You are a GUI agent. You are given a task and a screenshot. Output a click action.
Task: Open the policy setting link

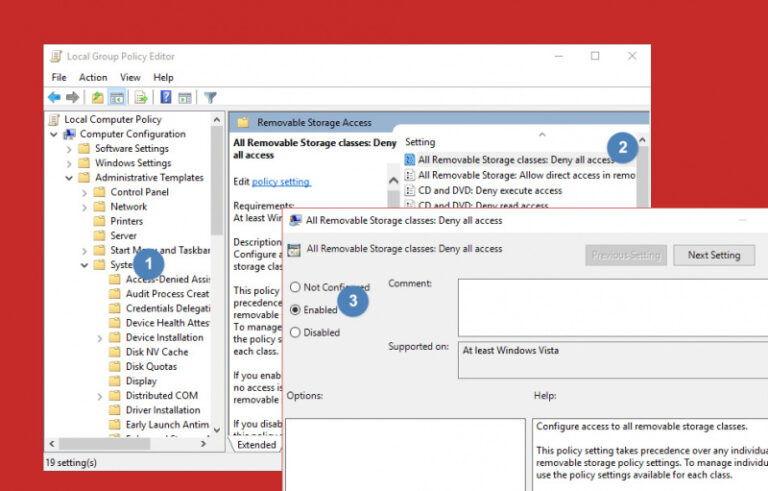pyautogui.click(x=281, y=182)
